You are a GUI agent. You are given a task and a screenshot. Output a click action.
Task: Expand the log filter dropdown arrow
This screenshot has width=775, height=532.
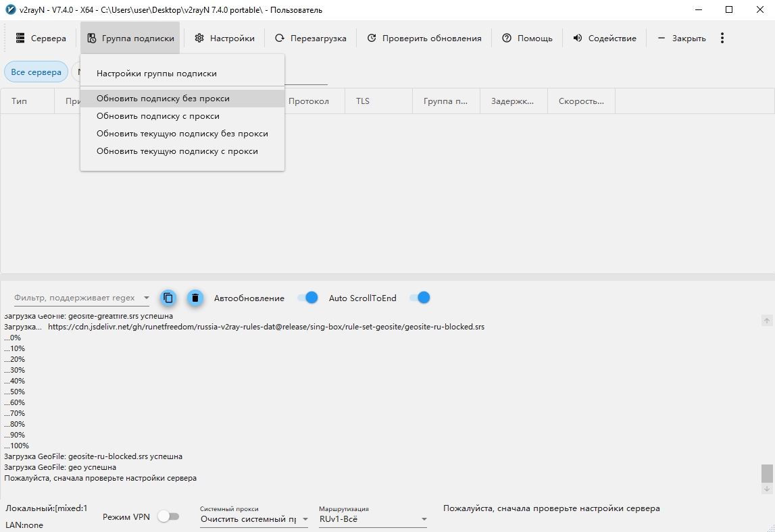(x=147, y=298)
